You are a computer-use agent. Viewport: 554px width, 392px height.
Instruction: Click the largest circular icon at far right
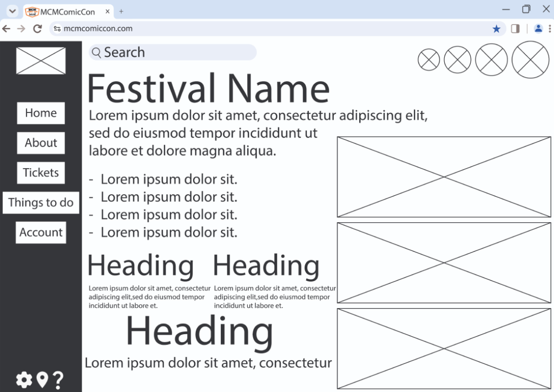point(530,59)
